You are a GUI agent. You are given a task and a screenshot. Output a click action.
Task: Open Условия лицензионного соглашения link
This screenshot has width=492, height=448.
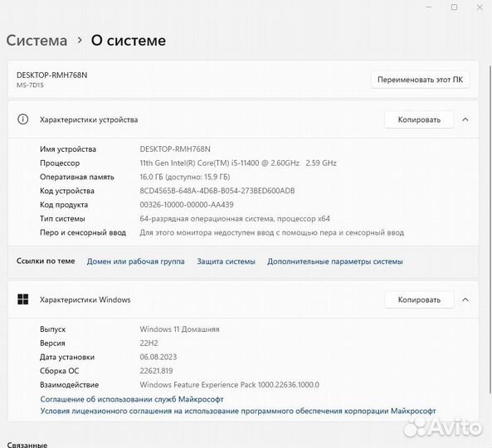click(x=238, y=411)
